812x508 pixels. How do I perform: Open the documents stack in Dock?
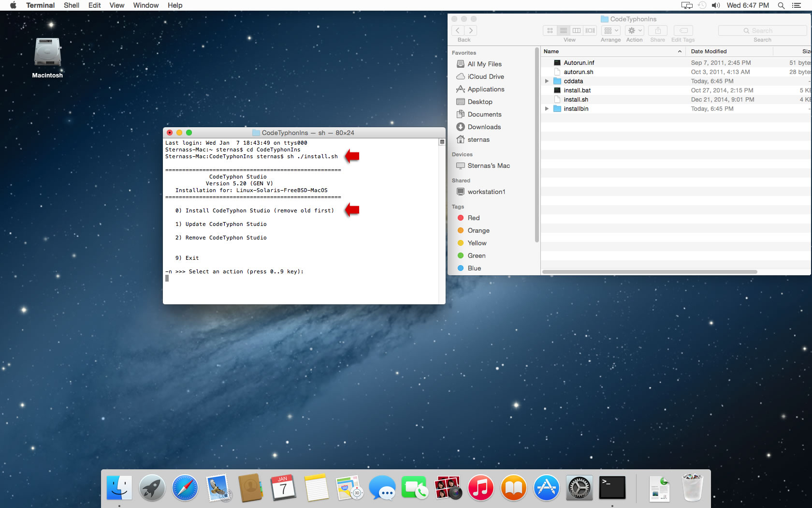click(659, 488)
